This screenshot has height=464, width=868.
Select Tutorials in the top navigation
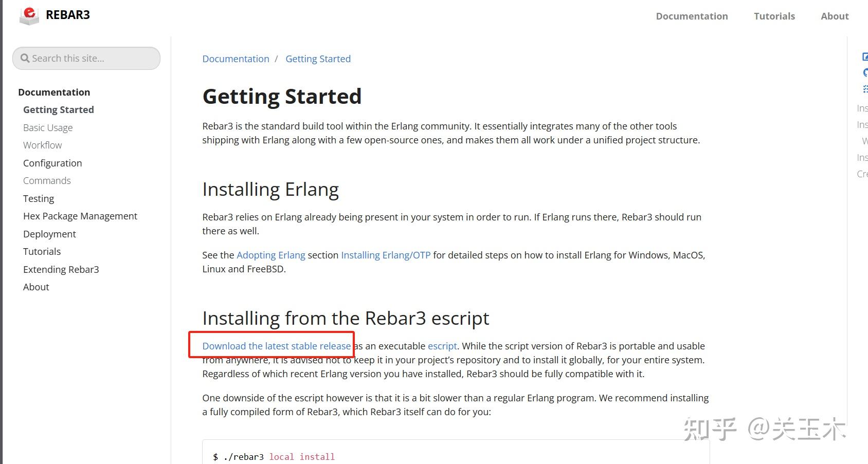pyautogui.click(x=774, y=16)
